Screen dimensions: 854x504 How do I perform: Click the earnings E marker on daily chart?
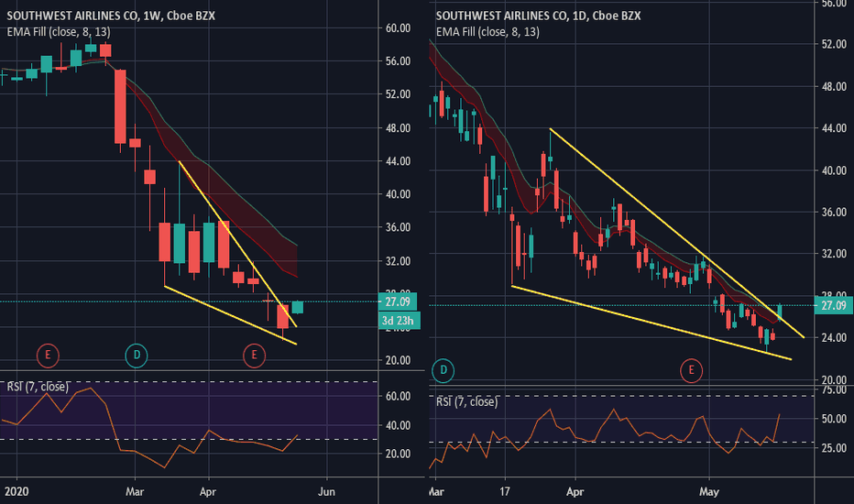tap(691, 370)
